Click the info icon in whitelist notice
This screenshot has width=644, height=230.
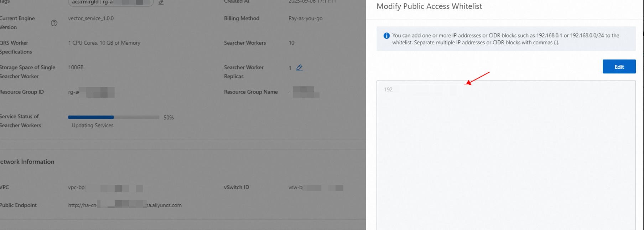386,36
